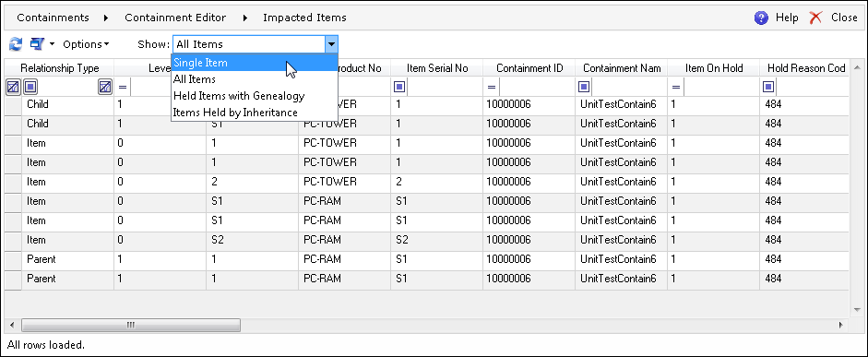Screen dimensions: 868x357
Task: Click the equals operator icon for Level filter
Action: [123, 87]
